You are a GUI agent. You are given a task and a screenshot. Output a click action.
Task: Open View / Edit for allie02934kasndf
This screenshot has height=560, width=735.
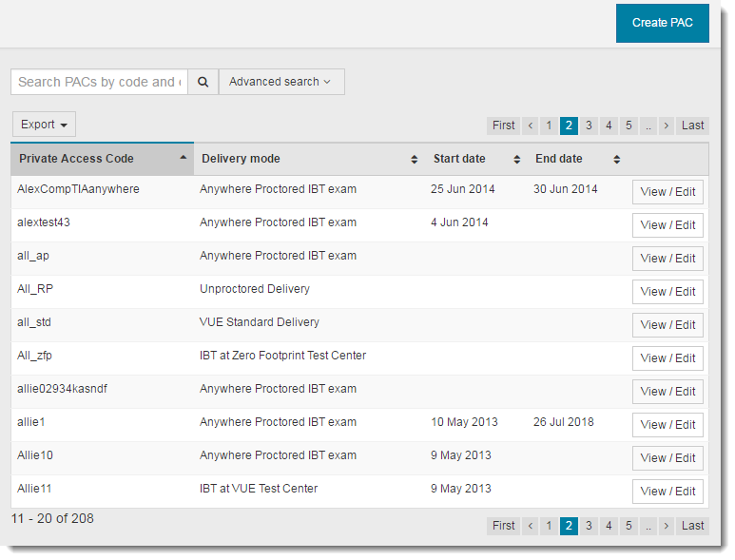coord(667,392)
